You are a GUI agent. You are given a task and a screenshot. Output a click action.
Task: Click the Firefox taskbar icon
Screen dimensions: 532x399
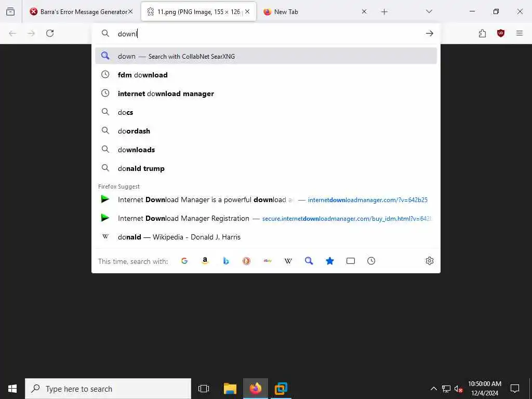coord(256,389)
